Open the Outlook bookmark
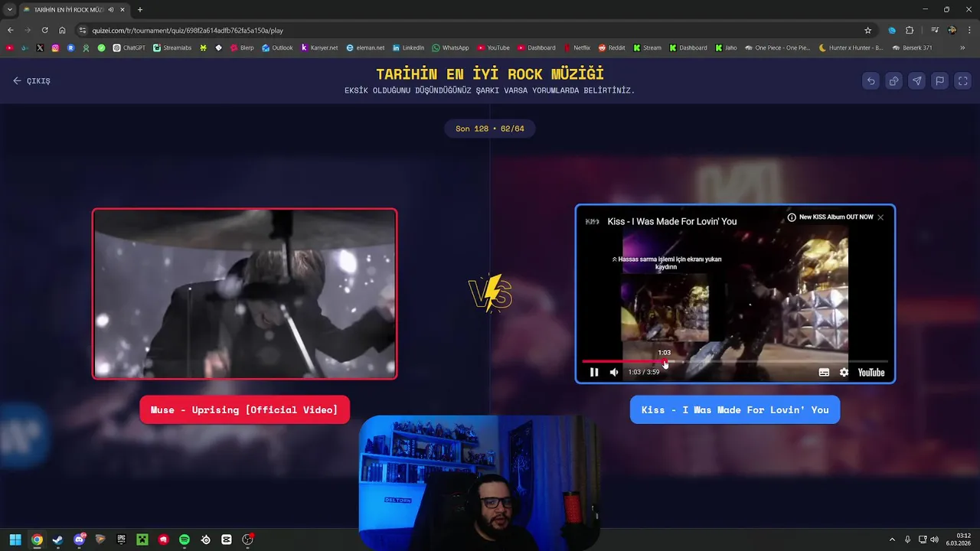This screenshot has height=551, width=980. click(277, 47)
